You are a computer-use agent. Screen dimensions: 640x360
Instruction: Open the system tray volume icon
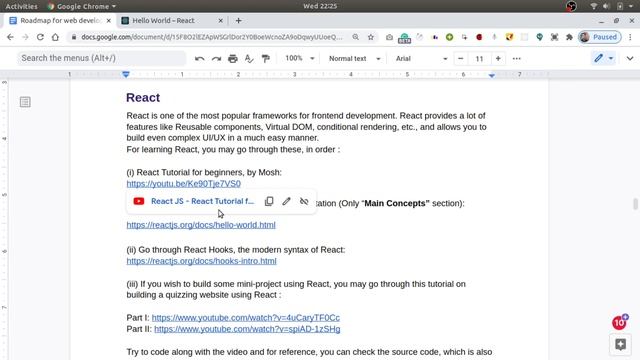606,6
